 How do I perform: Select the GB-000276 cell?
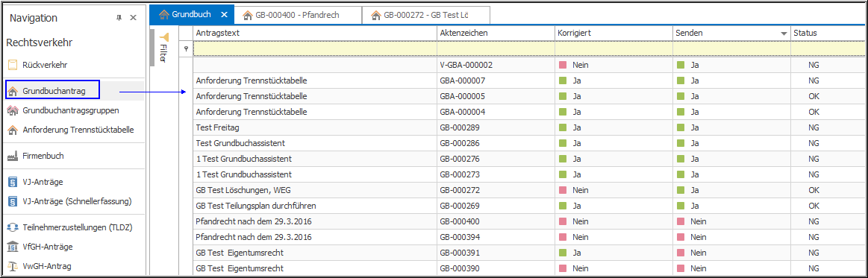tap(496, 159)
